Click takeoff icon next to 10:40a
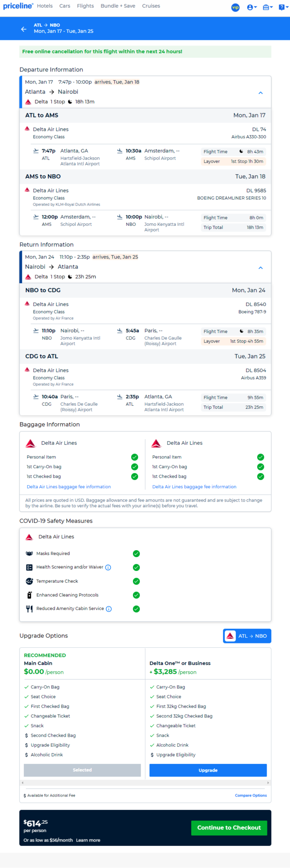Viewport: 290px width, 868px height. coord(36,396)
